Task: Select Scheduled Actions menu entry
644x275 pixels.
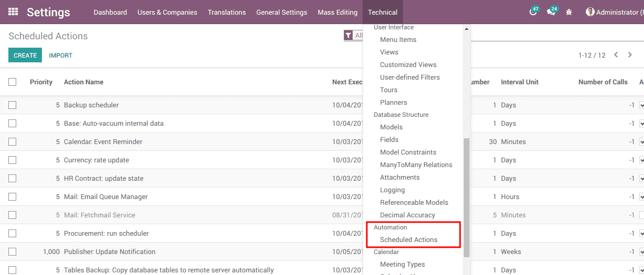Action: click(408, 239)
